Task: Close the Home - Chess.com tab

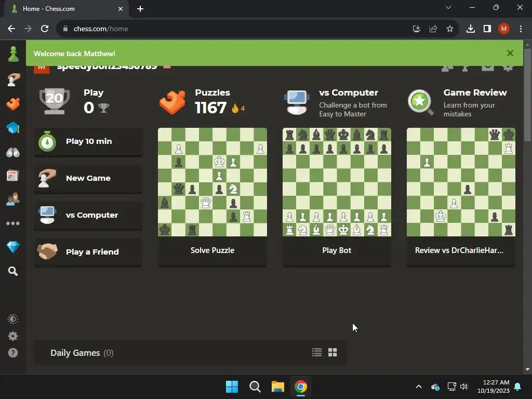Action: point(121,9)
